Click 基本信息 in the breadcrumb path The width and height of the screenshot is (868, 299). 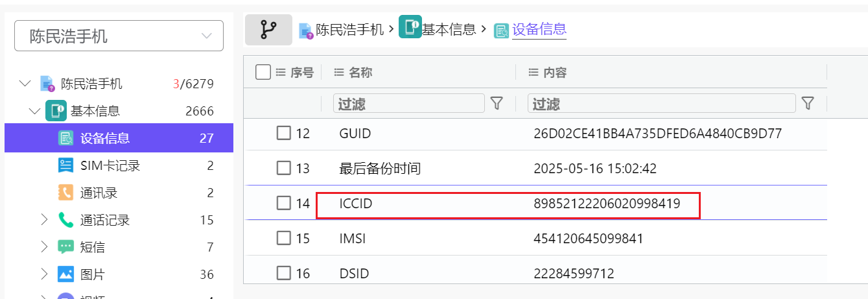[x=448, y=29]
